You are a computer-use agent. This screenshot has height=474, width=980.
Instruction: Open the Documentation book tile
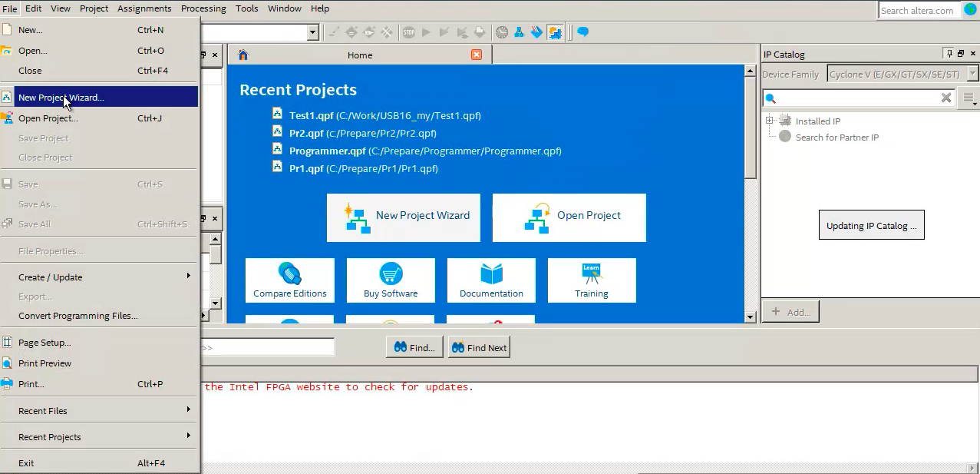point(491,280)
